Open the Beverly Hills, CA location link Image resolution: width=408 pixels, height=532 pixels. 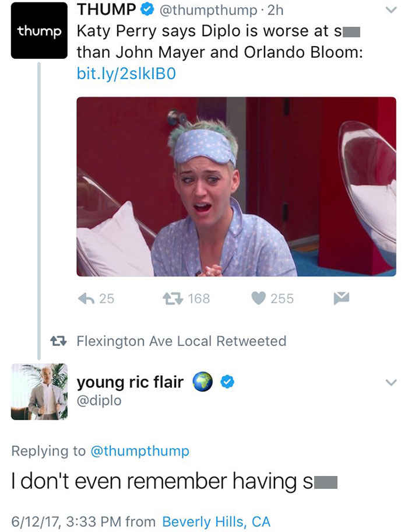216,521
